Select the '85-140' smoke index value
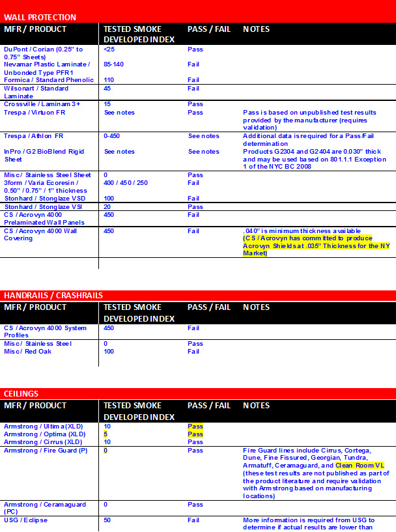 pyautogui.click(x=114, y=64)
